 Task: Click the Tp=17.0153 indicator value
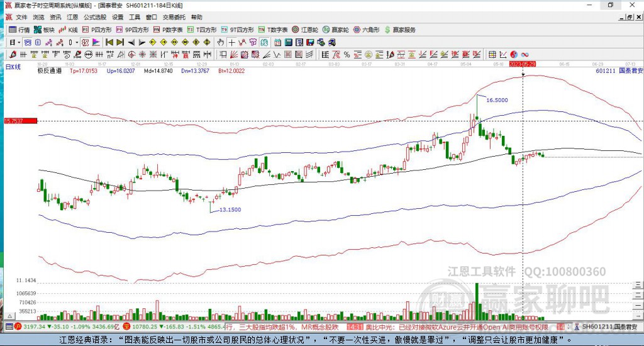84,71
